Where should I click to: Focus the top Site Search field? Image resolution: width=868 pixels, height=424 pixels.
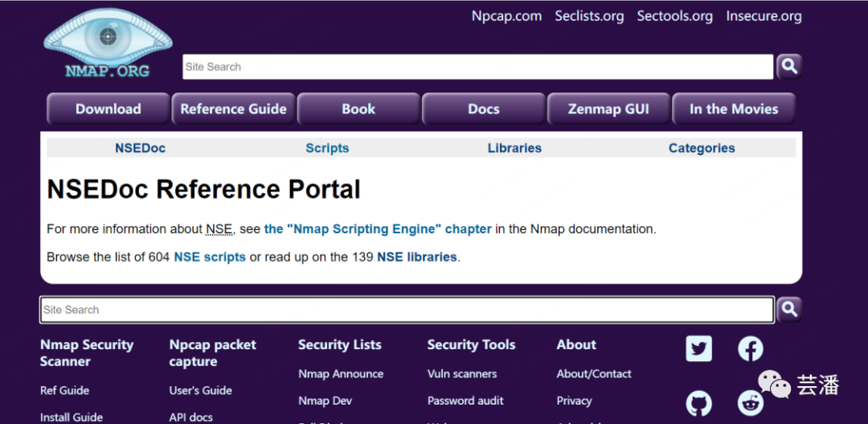pyautogui.click(x=477, y=67)
